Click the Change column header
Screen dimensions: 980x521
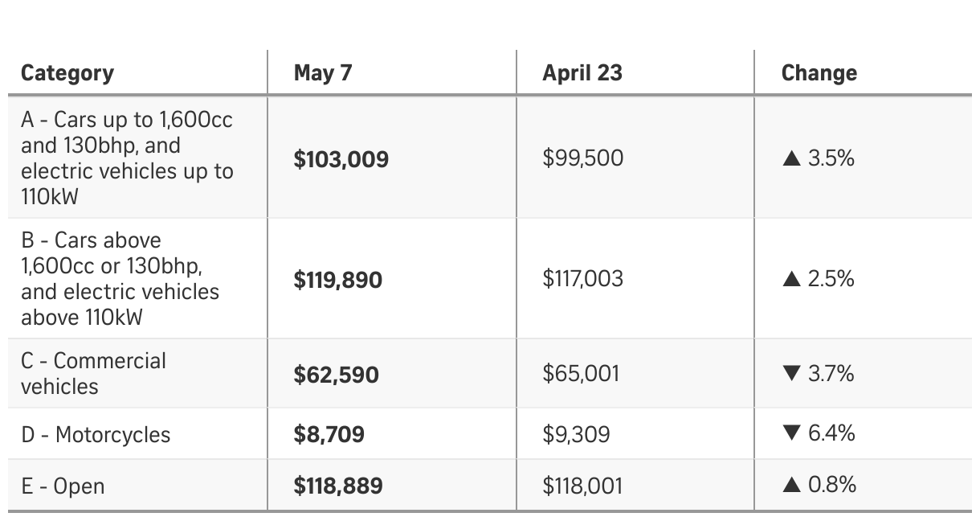[819, 73]
